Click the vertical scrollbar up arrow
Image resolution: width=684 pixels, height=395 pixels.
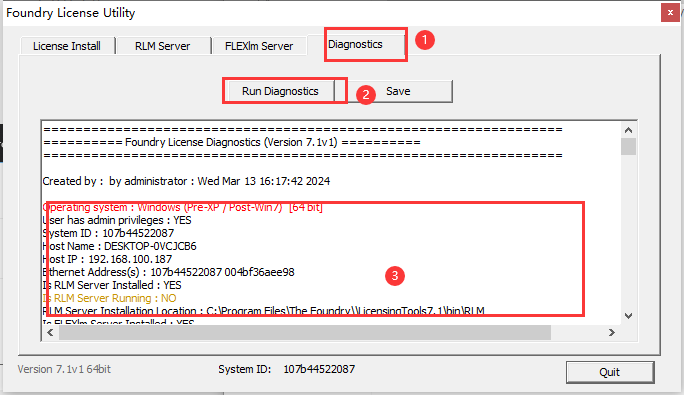coord(628,130)
